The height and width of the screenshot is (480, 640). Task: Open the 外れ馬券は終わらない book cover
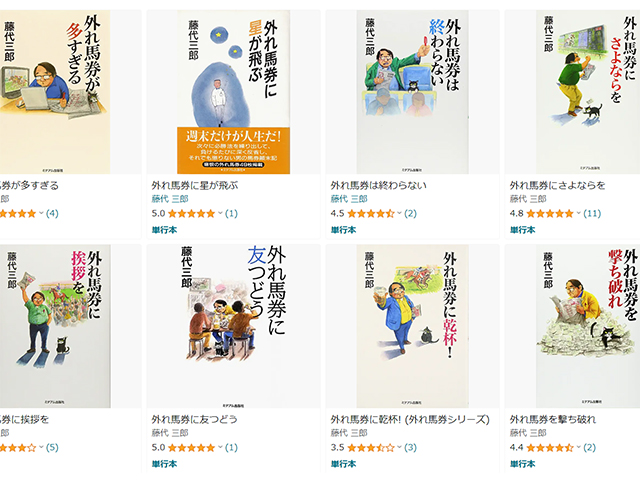412,92
